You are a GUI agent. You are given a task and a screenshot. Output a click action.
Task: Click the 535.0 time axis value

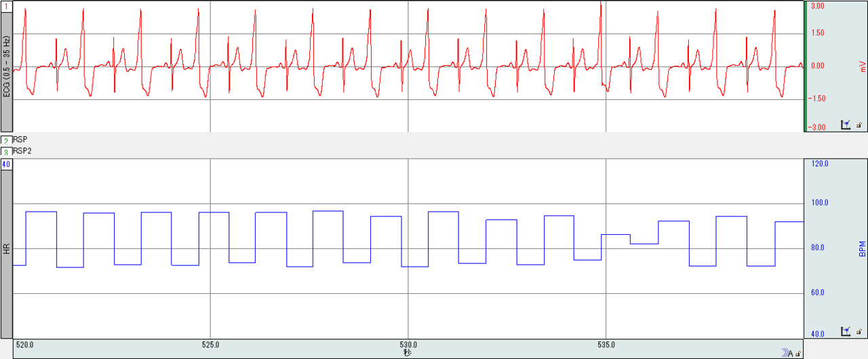tap(606, 344)
